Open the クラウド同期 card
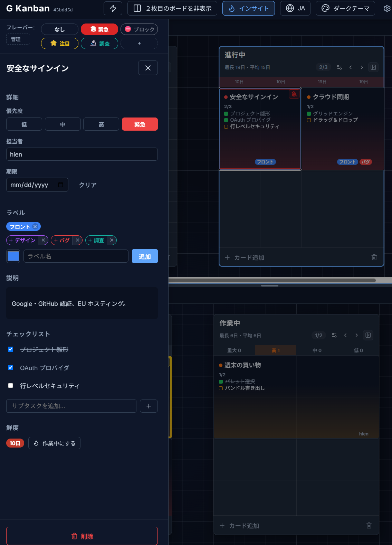Image resolution: width=392 pixels, height=545 pixels. (343, 129)
